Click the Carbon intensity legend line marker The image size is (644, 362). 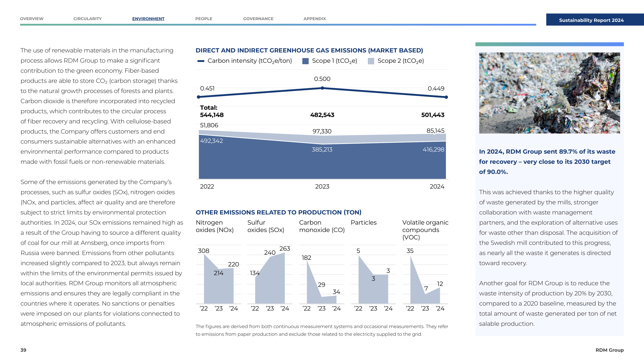pyautogui.click(x=201, y=61)
